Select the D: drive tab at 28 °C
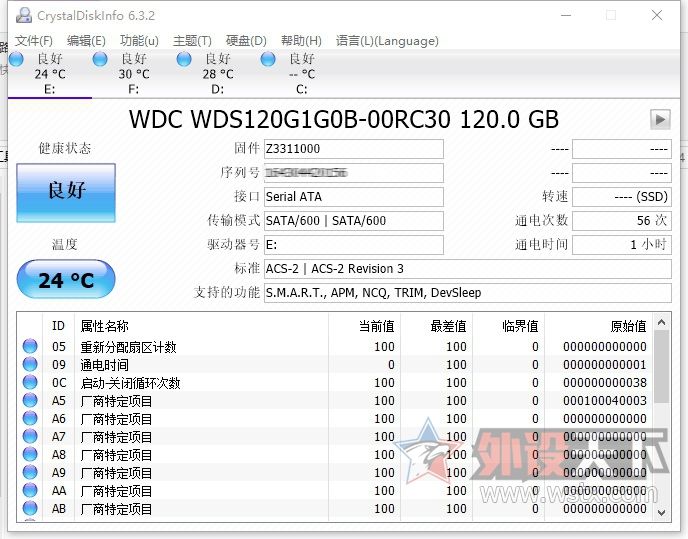Screen dimensions: 688x539 pyautogui.click(x=218, y=73)
